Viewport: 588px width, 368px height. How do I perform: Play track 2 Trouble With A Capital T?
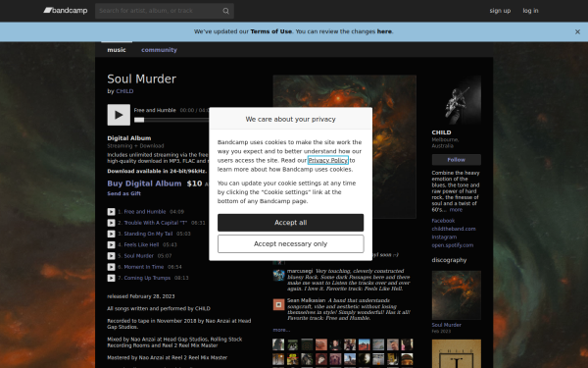[x=111, y=223]
